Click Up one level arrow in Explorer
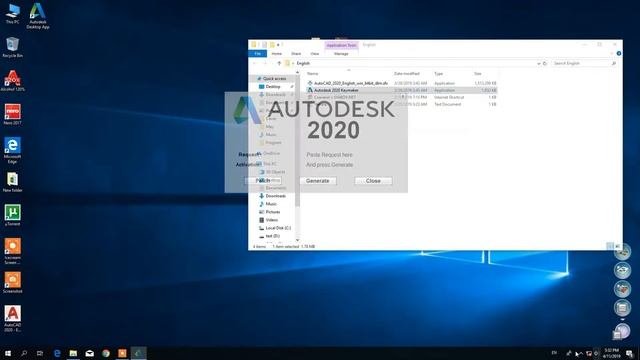The image size is (640, 360). click(279, 63)
